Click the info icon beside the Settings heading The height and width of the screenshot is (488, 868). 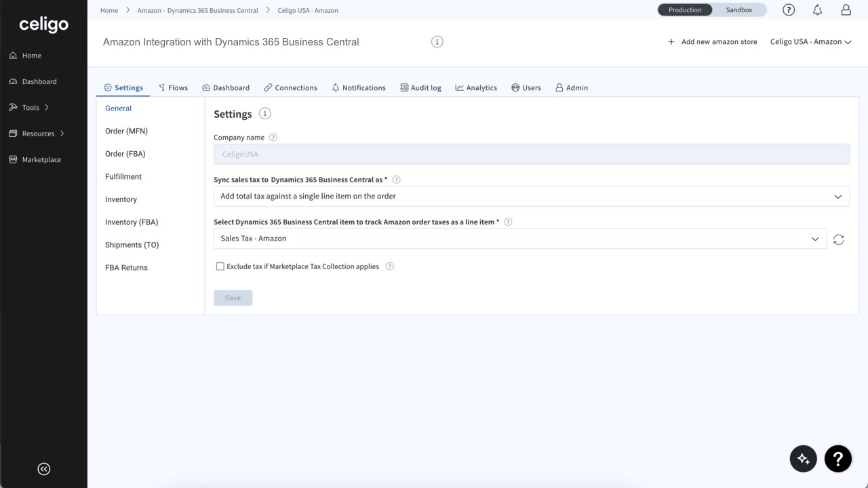pyautogui.click(x=265, y=114)
